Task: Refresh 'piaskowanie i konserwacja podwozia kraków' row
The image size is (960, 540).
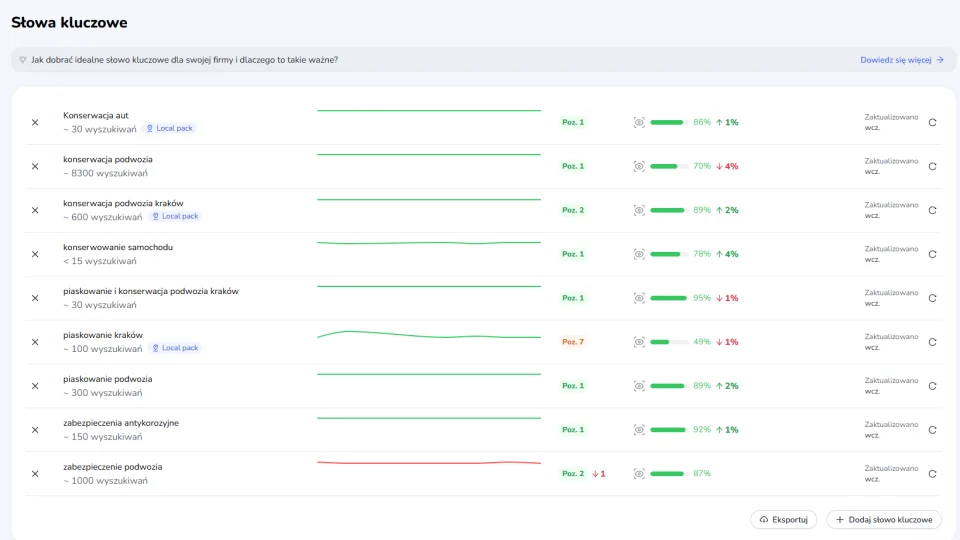Action: coord(932,298)
